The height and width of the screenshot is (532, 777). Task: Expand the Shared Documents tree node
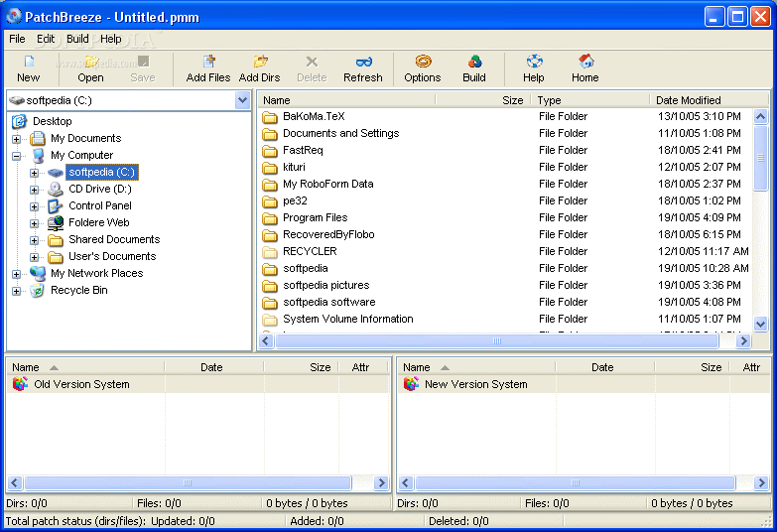click(x=34, y=240)
